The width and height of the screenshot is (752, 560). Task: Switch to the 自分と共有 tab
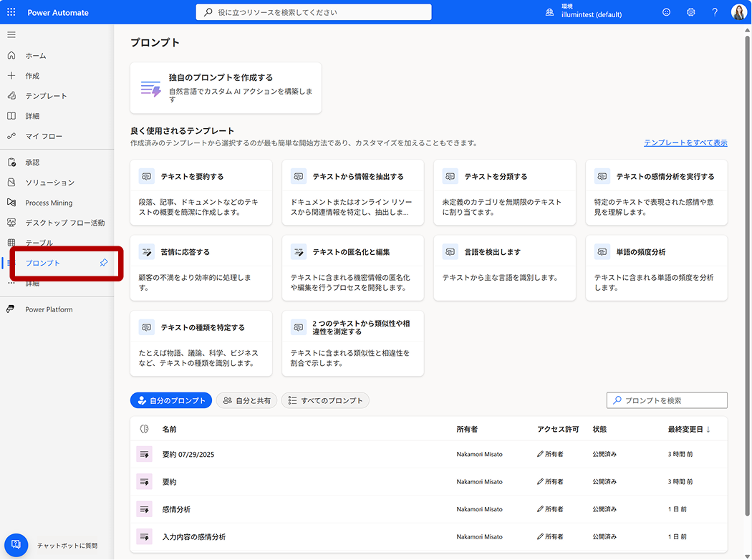247,400
